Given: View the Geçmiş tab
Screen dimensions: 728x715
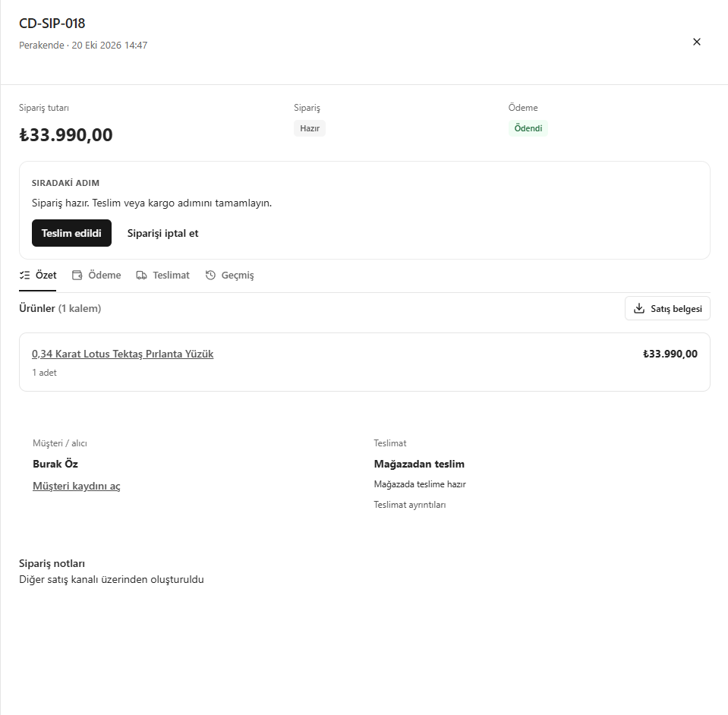Looking at the screenshot, I should [230, 276].
